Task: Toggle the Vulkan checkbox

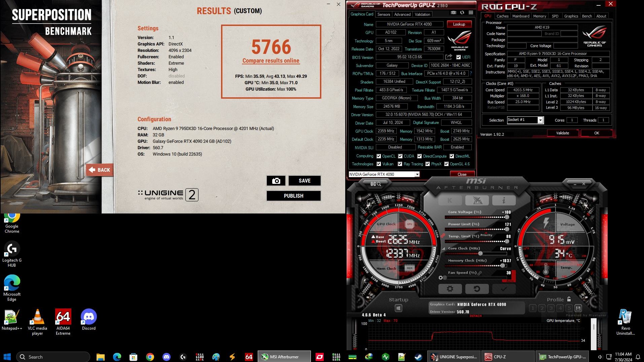Action: (x=379, y=164)
